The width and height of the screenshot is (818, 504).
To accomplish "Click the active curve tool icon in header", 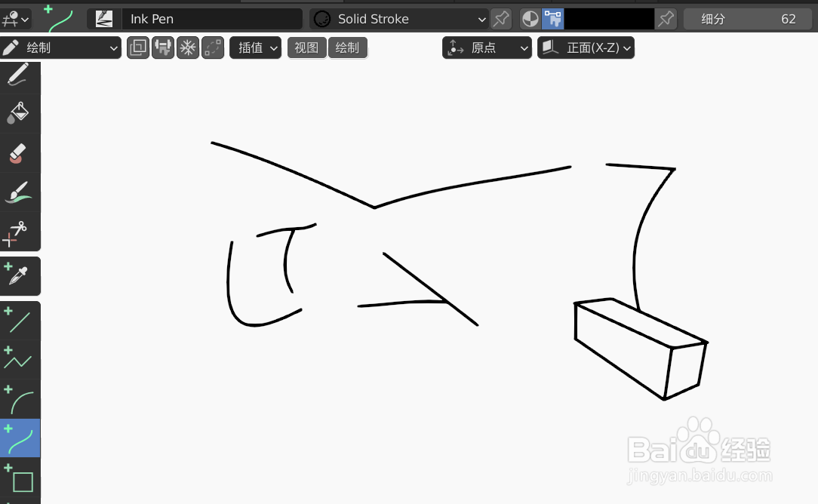I will coord(58,19).
